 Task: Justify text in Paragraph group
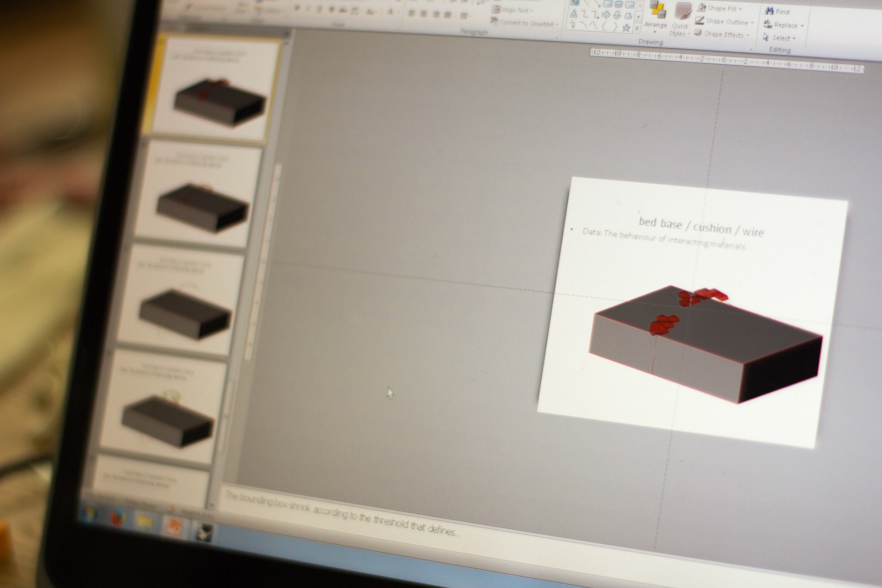(x=448, y=15)
